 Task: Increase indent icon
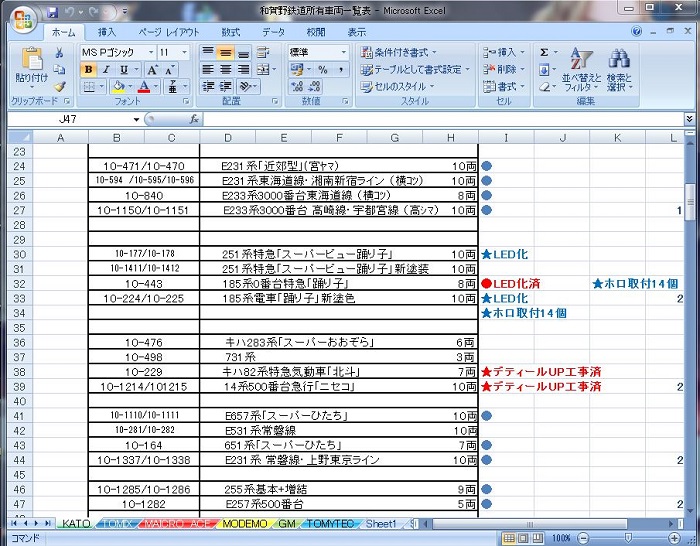click(x=225, y=86)
